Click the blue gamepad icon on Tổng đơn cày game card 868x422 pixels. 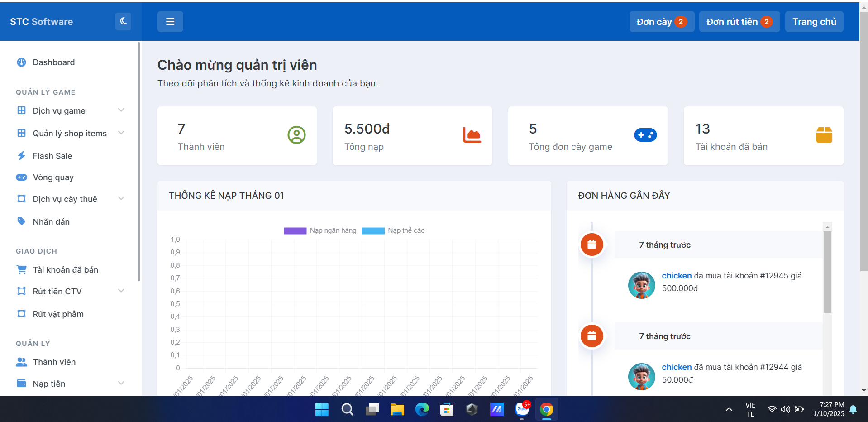(645, 135)
